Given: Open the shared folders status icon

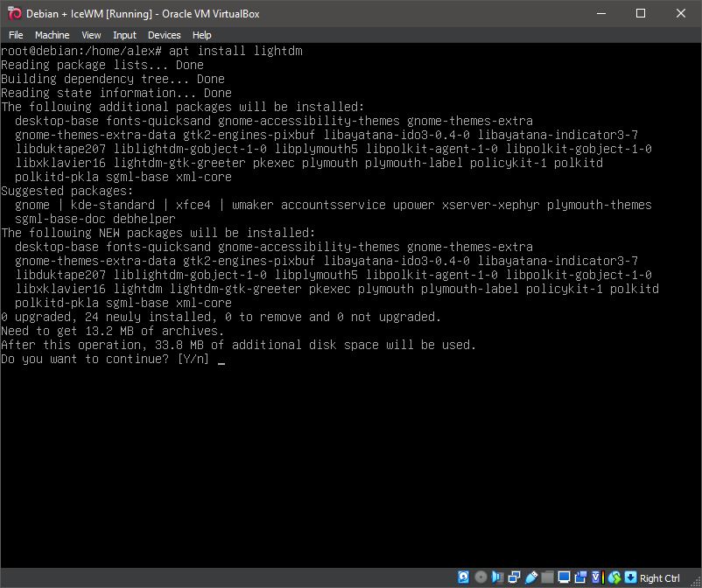Looking at the screenshot, I should [x=547, y=577].
